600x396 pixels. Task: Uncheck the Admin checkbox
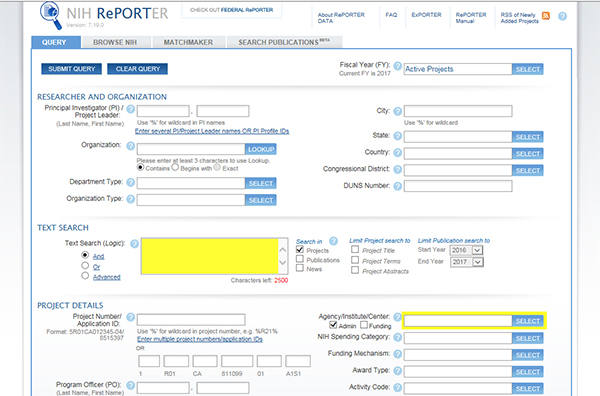coord(333,325)
